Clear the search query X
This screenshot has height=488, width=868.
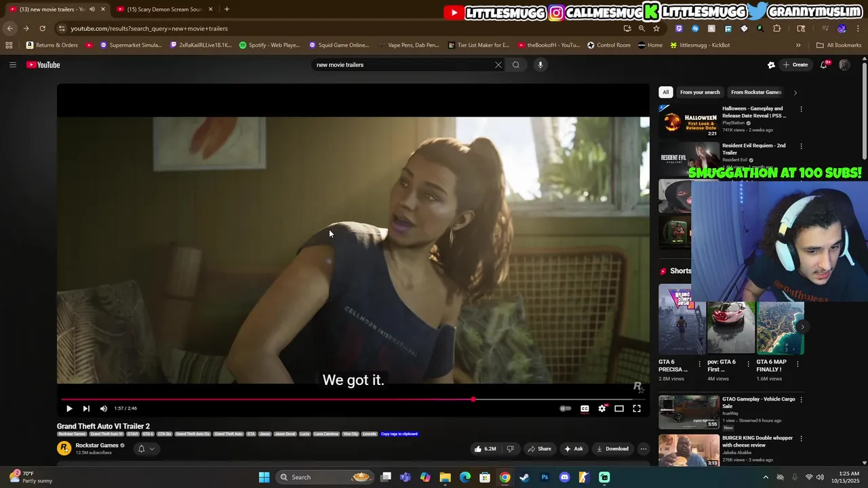(498, 65)
